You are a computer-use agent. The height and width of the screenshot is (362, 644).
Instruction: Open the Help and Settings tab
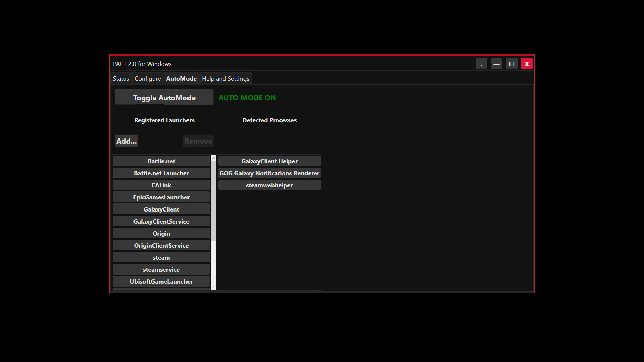pos(225,78)
